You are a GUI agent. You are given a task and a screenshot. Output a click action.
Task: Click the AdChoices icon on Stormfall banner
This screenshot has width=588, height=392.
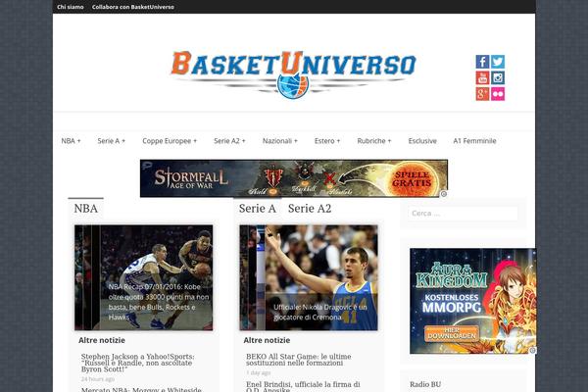pos(444,194)
